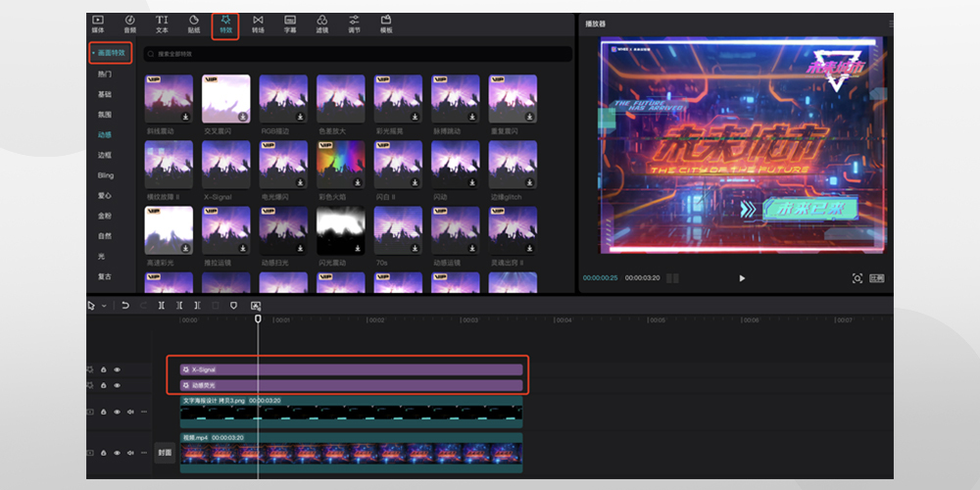The width and height of the screenshot is (980, 490).
Task: Download the 边缘glitch effect
Action: tap(530, 182)
